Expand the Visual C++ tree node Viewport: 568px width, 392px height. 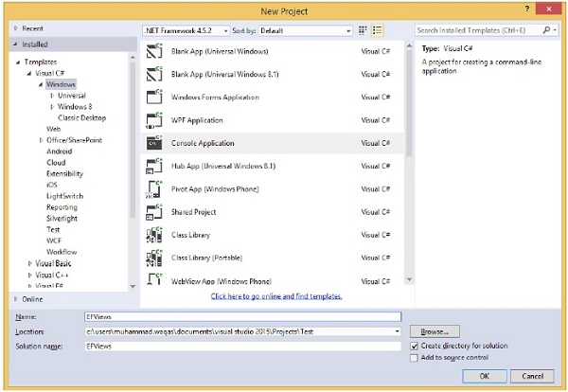(x=29, y=275)
